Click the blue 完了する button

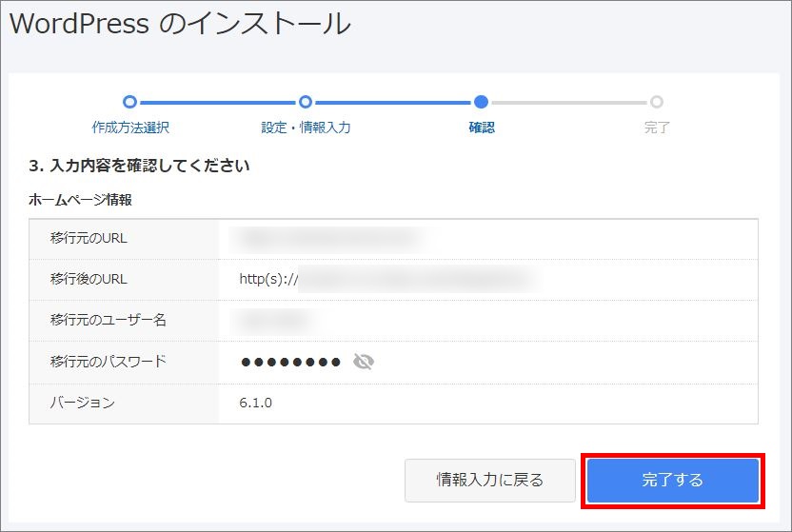(673, 480)
